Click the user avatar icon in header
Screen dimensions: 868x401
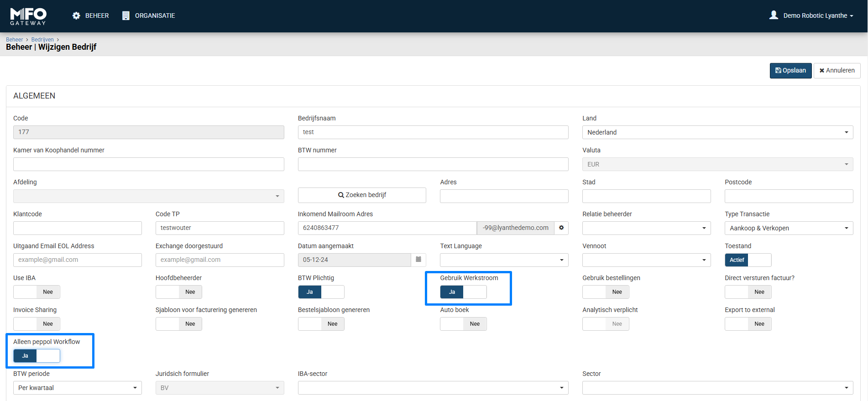pyautogui.click(x=774, y=15)
